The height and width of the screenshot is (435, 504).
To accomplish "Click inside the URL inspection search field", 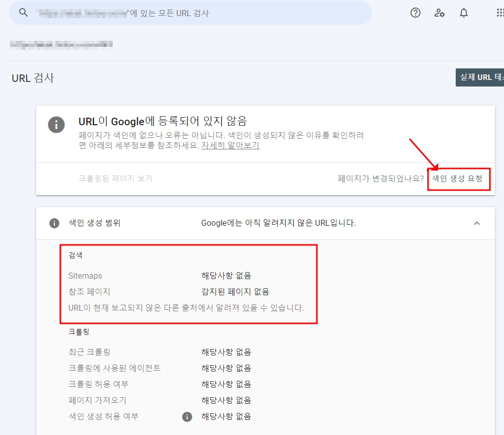I will tap(201, 12).
